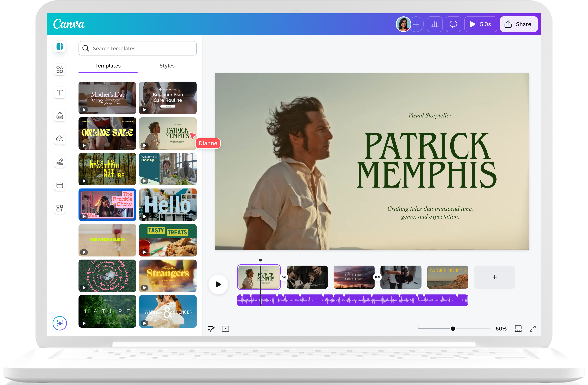The height and width of the screenshot is (385, 588).
Task: Switch to the Styles tab
Action: tap(167, 66)
